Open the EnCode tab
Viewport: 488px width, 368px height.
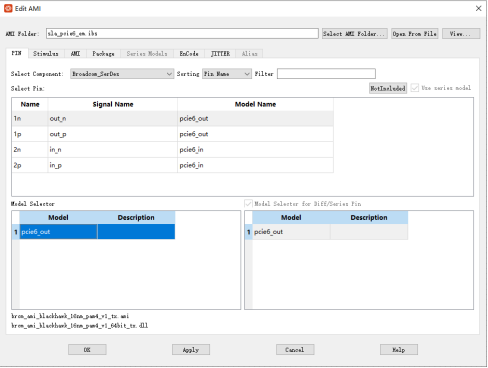[x=189, y=54]
